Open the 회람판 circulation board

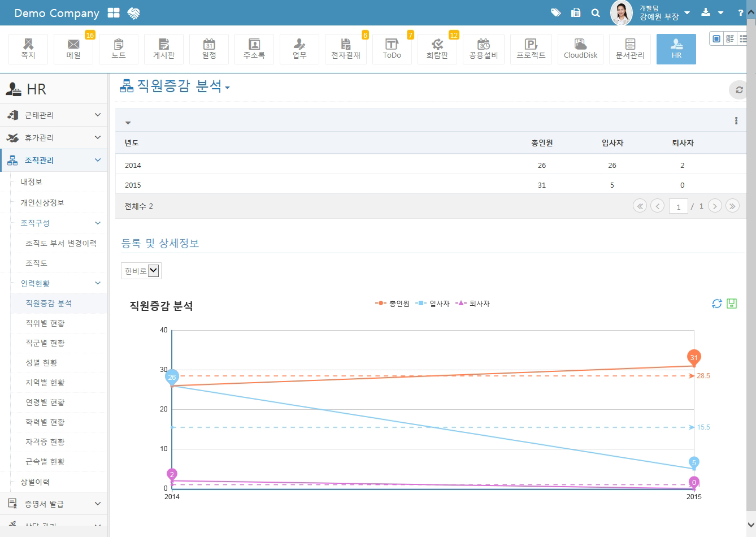(x=437, y=49)
